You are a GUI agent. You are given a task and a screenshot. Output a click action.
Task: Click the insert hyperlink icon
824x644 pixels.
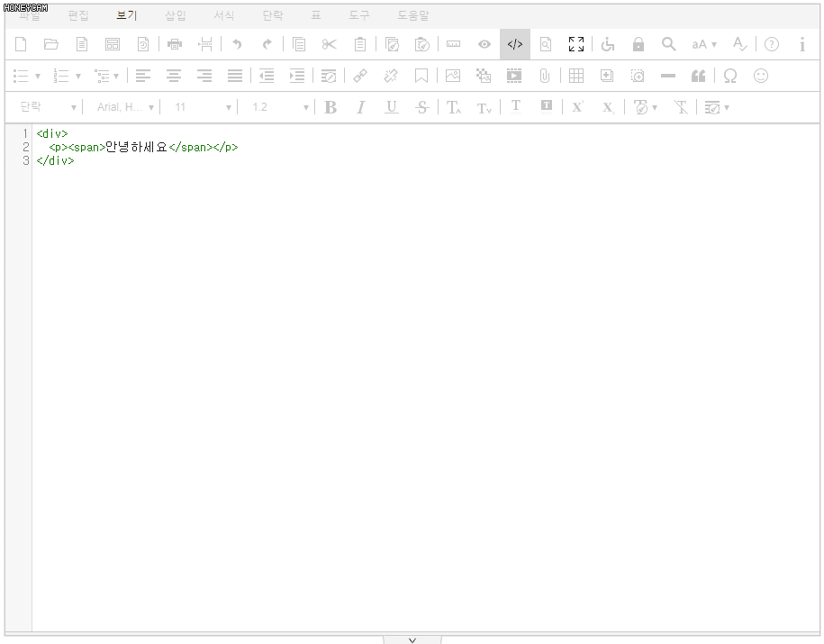360,76
